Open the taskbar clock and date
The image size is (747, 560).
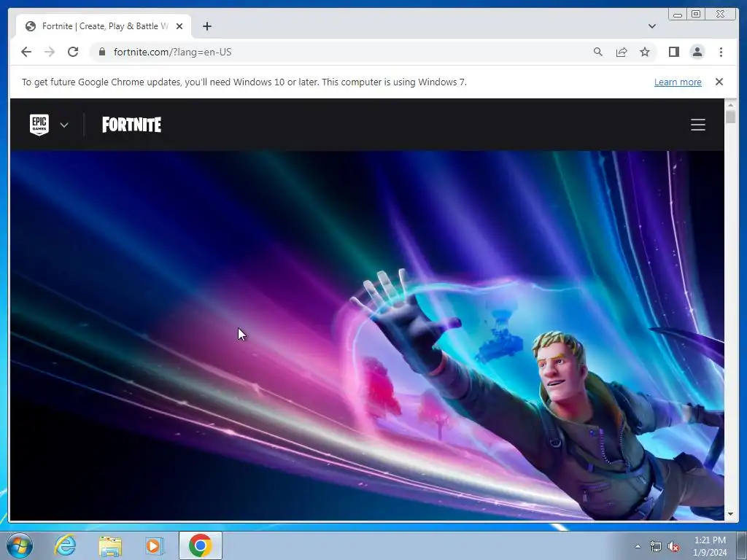710,546
